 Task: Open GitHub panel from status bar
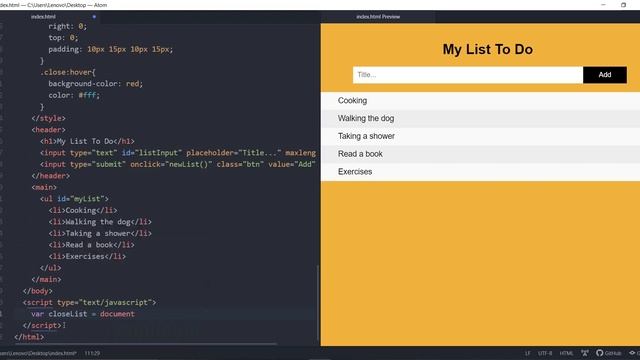[609, 353]
